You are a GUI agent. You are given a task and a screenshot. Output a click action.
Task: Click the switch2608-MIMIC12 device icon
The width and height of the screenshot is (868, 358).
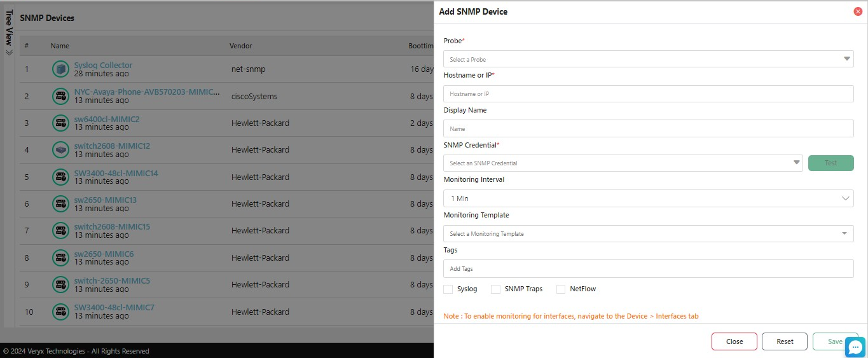60,149
